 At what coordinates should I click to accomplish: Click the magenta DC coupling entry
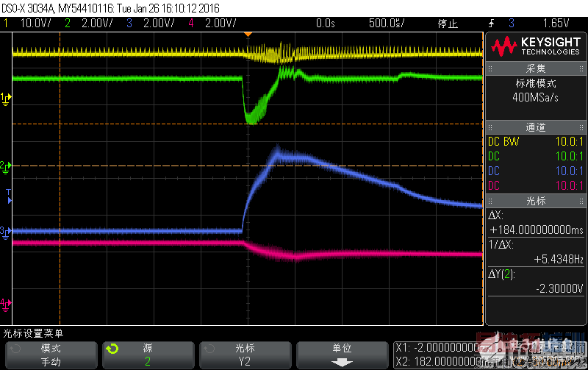pos(493,185)
